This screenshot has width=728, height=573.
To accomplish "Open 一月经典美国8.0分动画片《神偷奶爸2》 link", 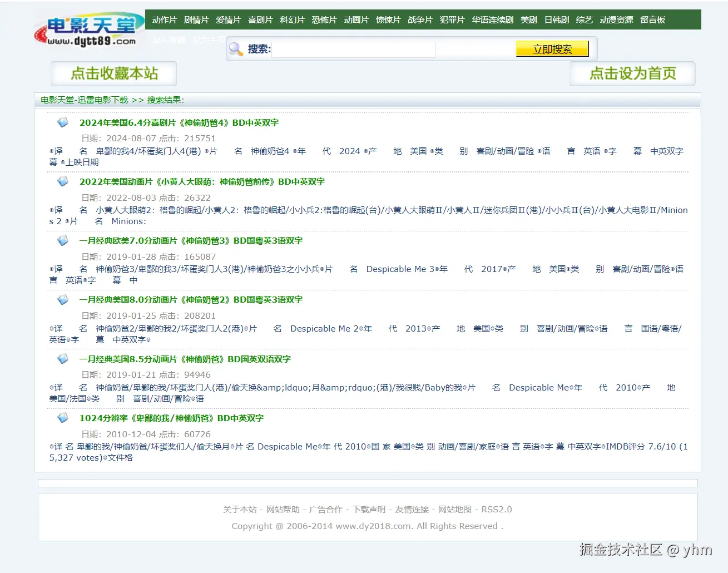I will point(191,299).
